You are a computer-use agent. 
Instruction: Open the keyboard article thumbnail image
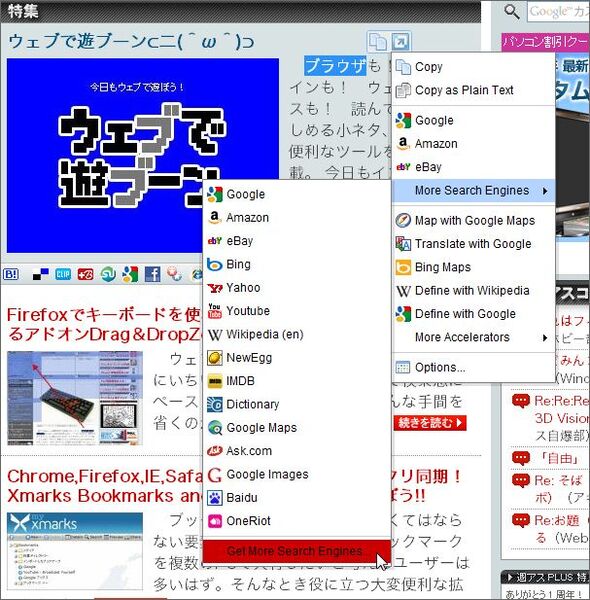75,398
